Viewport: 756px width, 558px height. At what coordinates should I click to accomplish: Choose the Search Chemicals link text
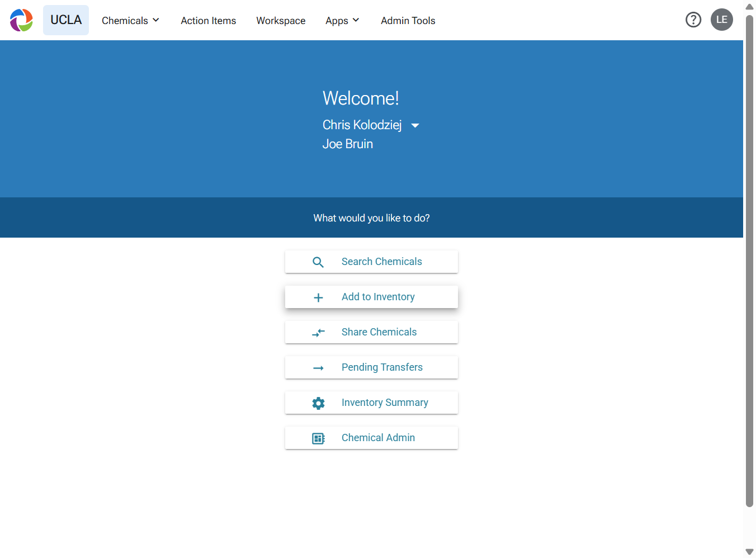pos(381,262)
